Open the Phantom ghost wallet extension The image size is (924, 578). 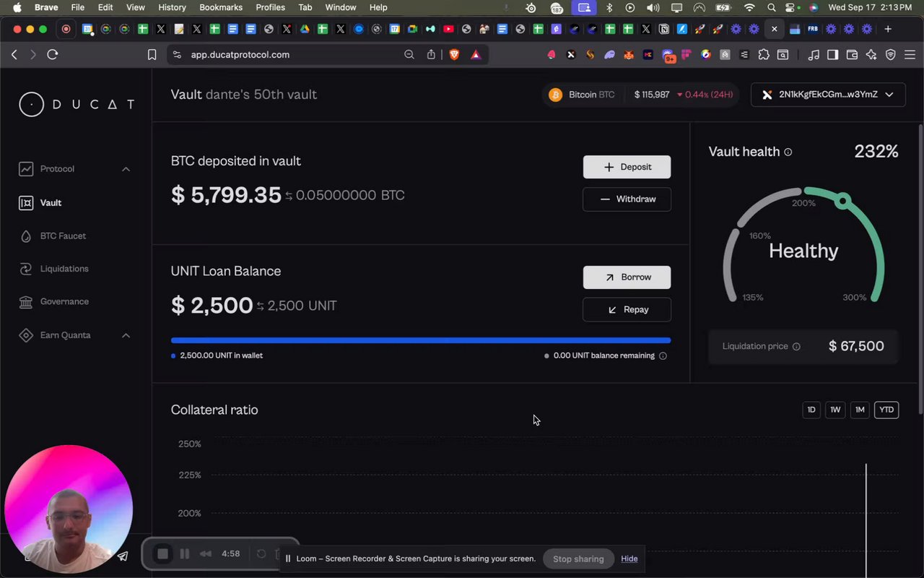point(609,54)
